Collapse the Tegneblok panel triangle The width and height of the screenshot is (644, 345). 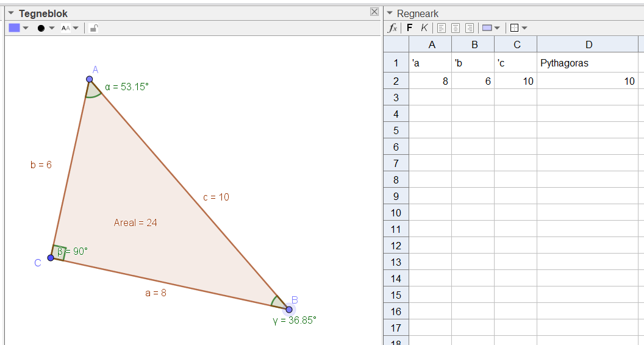pyautogui.click(x=11, y=13)
